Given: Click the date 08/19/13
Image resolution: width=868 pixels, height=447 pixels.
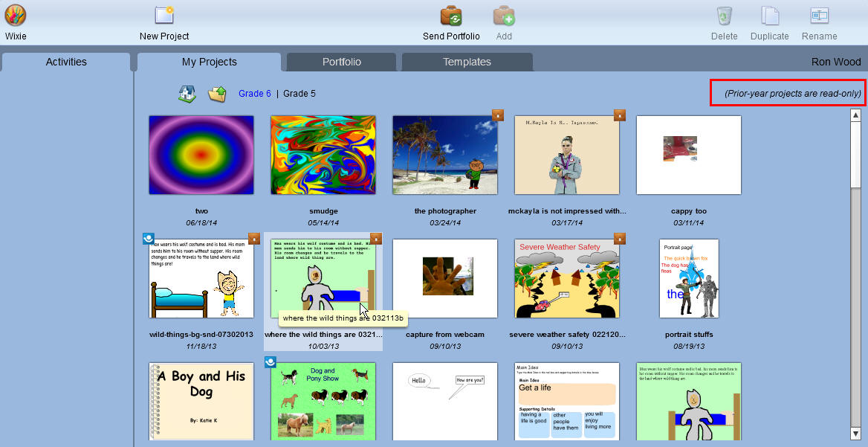Looking at the screenshot, I should (689, 346).
